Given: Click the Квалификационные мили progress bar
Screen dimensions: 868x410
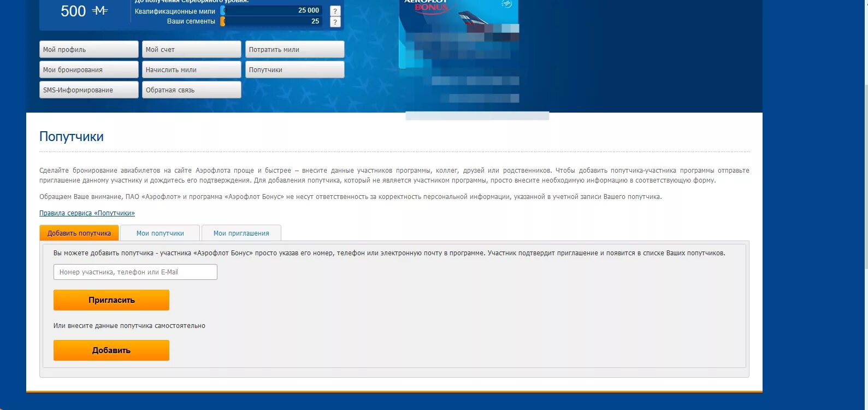Looking at the screenshot, I should 271,10.
